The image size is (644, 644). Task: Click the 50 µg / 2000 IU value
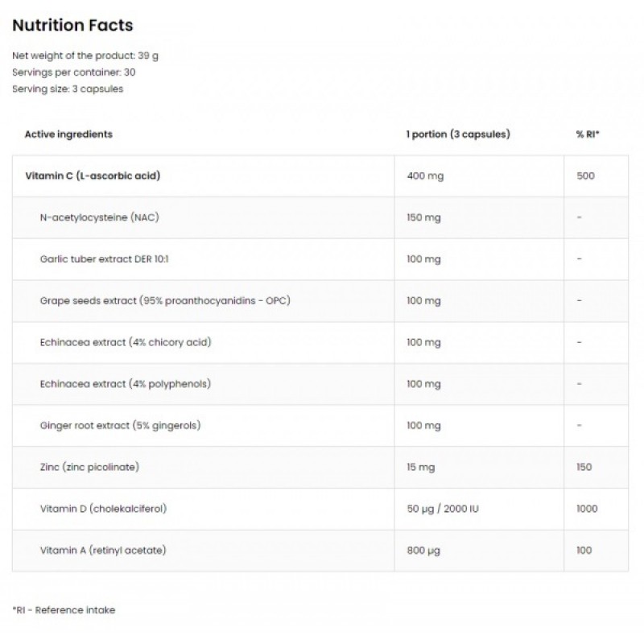446,509
